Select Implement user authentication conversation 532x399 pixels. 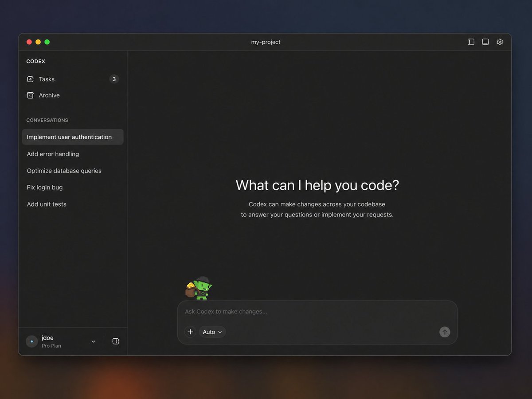click(73, 137)
